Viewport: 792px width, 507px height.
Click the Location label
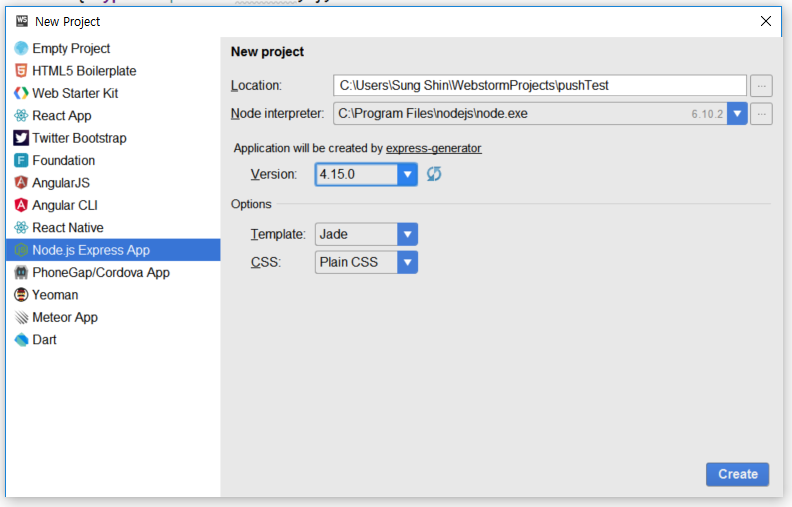click(x=256, y=85)
